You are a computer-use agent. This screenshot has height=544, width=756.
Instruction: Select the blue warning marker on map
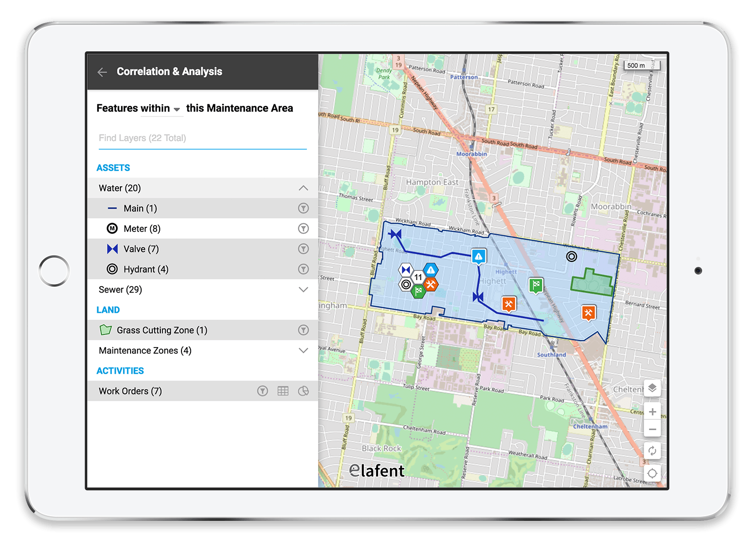click(479, 256)
